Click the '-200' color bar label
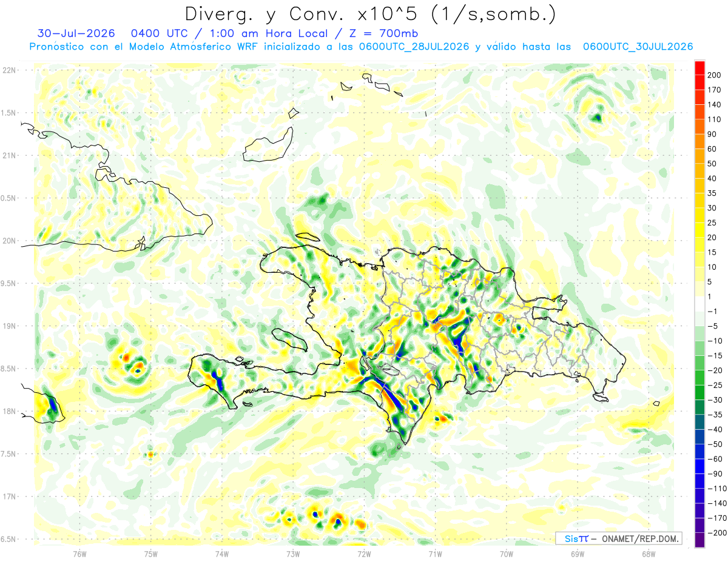 coord(717,534)
